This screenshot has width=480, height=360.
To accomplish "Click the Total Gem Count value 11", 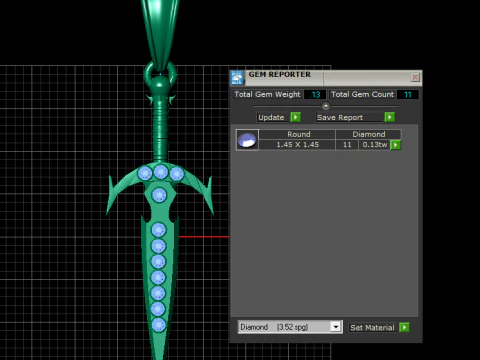I will click(408, 95).
